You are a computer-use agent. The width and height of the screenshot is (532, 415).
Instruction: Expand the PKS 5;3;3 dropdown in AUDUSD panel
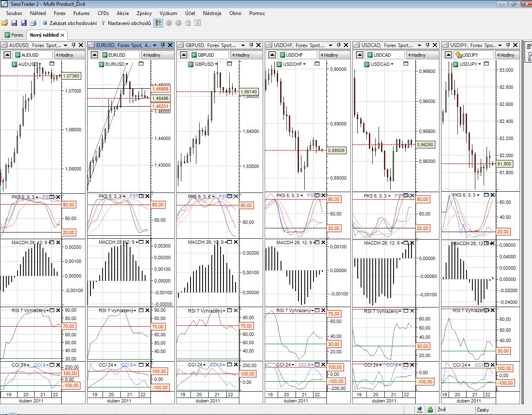37,197
